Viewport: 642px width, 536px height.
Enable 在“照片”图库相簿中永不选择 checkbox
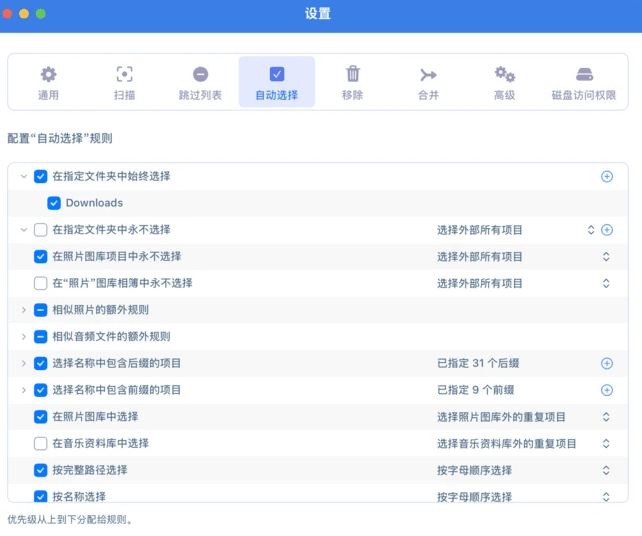pyautogui.click(x=41, y=283)
